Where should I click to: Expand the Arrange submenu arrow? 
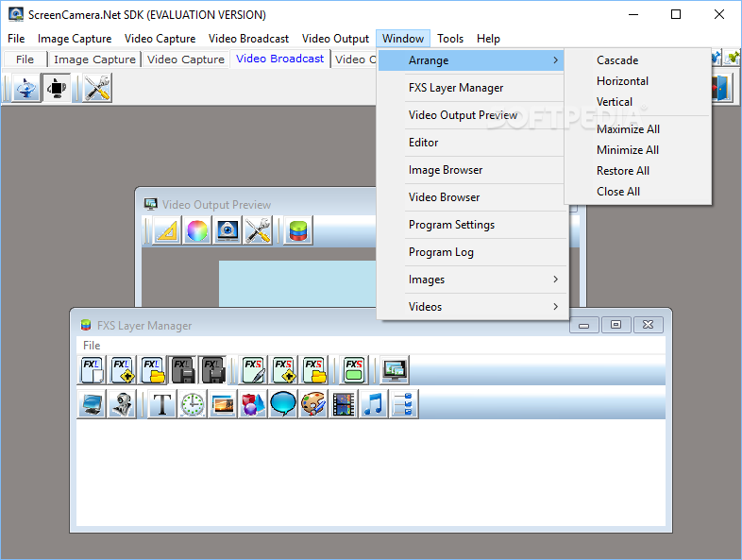555,60
